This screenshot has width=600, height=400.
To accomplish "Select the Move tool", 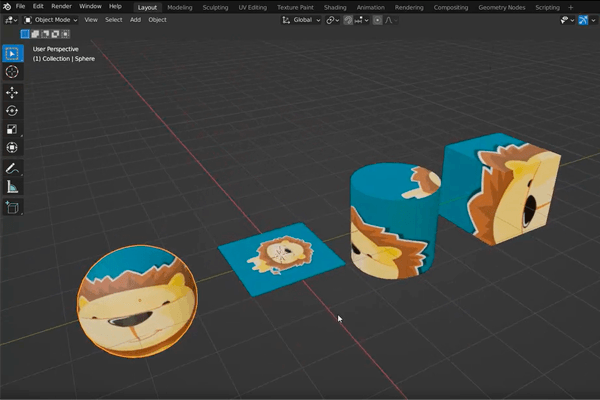I will coord(12,93).
